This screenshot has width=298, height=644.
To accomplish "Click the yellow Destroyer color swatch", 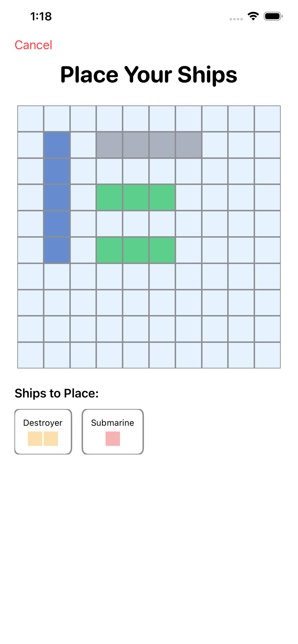I will click(43, 439).
